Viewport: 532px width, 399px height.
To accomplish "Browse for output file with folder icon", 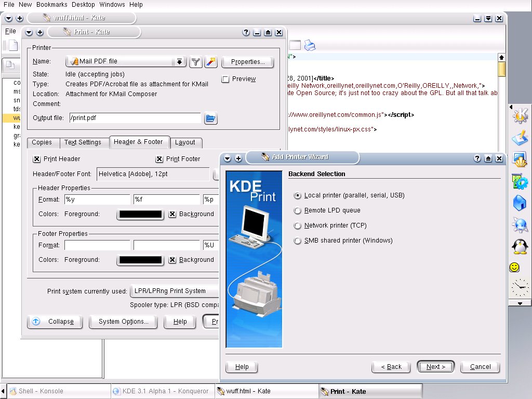I will click(x=210, y=118).
